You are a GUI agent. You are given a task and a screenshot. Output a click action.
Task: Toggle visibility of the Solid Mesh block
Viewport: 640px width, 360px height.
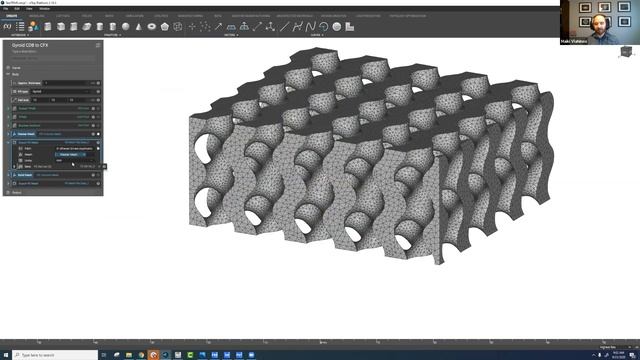98,175
